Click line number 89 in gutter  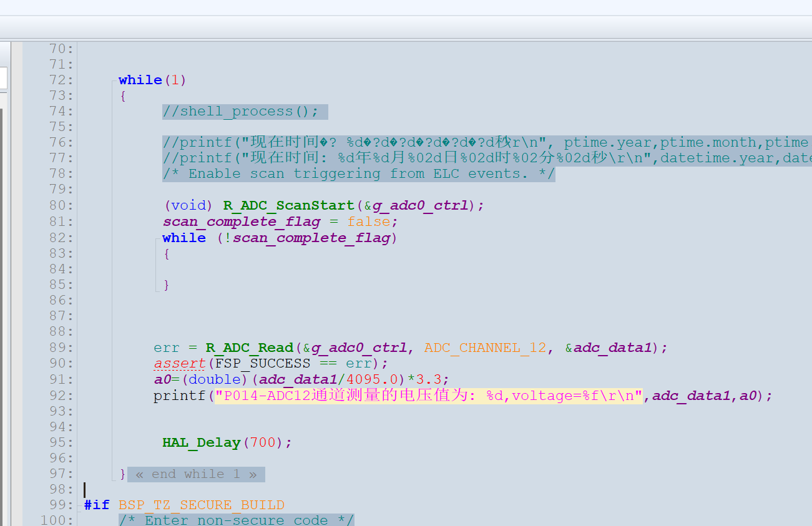[x=61, y=348]
